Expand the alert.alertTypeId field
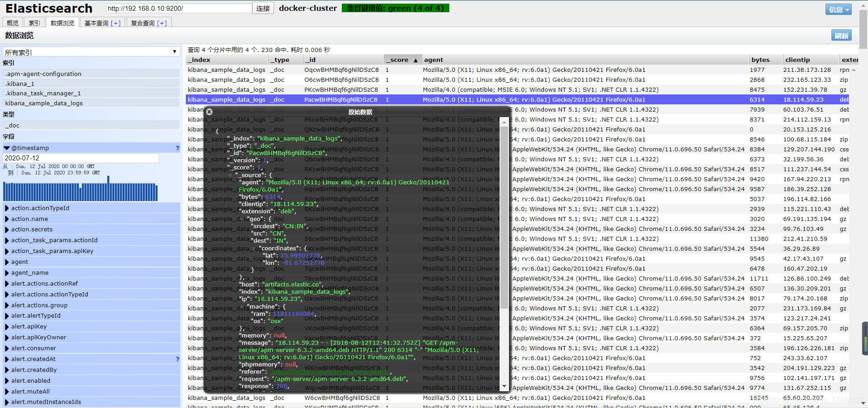Viewport: 868px width, 408px height. pyautogui.click(x=7, y=316)
